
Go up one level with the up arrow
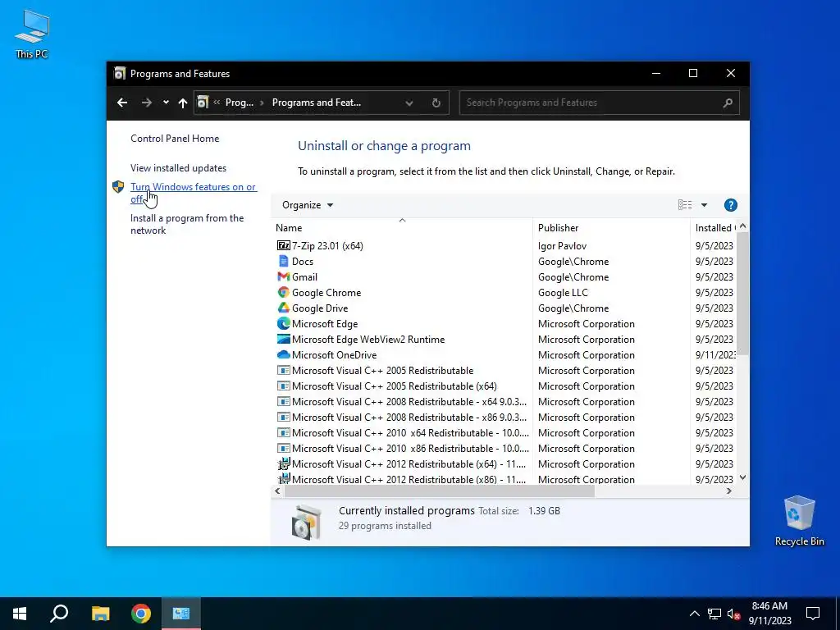coord(183,103)
